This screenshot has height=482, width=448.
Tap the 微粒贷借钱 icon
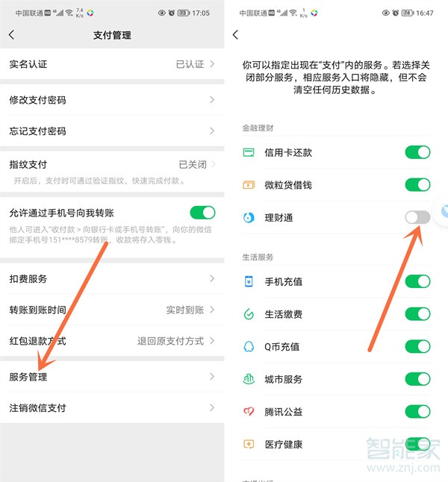249,185
